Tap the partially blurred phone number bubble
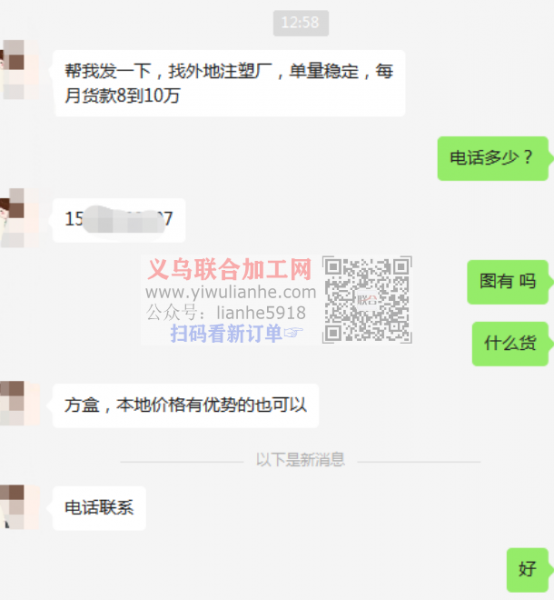 click(x=119, y=220)
